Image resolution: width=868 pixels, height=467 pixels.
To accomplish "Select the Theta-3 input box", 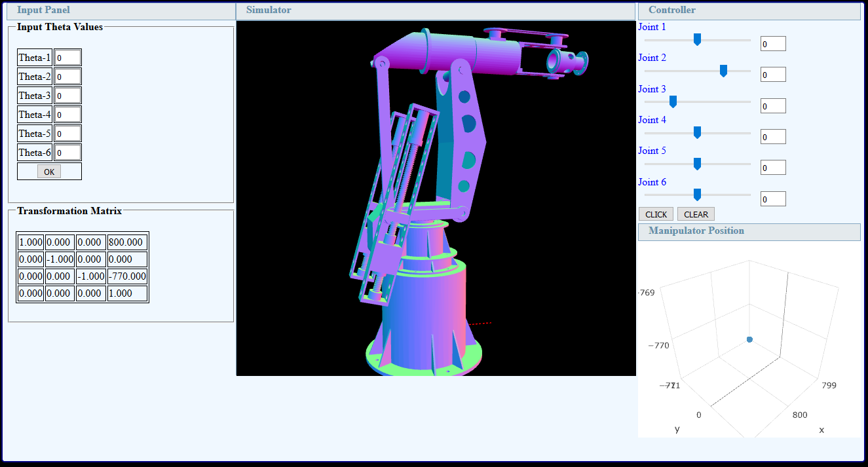I will [x=67, y=96].
